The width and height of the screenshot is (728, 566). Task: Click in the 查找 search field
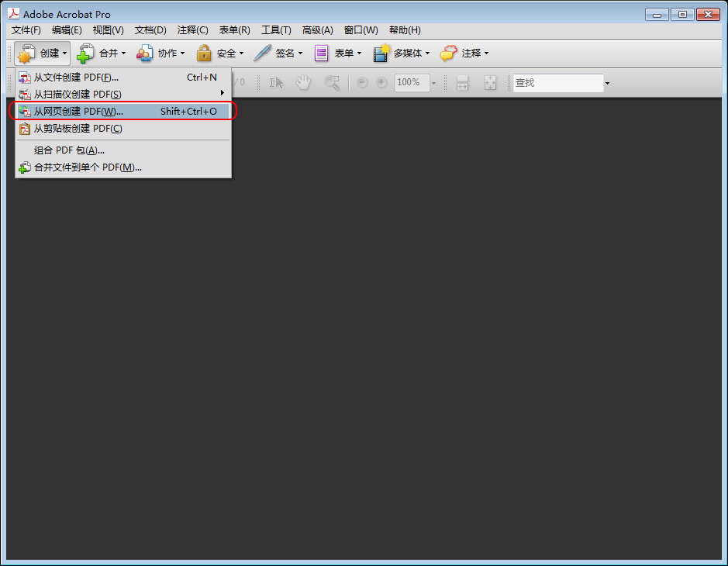click(x=558, y=83)
